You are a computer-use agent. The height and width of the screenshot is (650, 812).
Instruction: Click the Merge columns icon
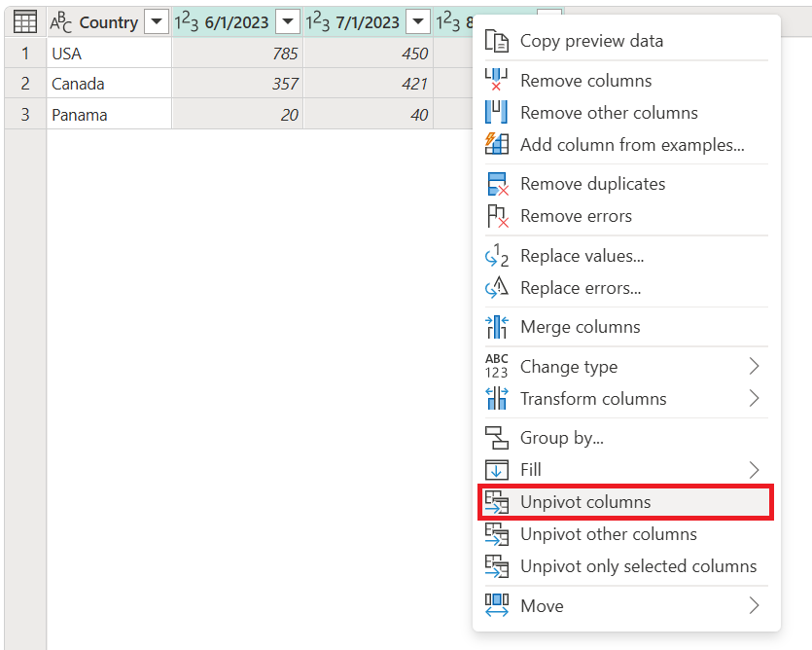[497, 327]
